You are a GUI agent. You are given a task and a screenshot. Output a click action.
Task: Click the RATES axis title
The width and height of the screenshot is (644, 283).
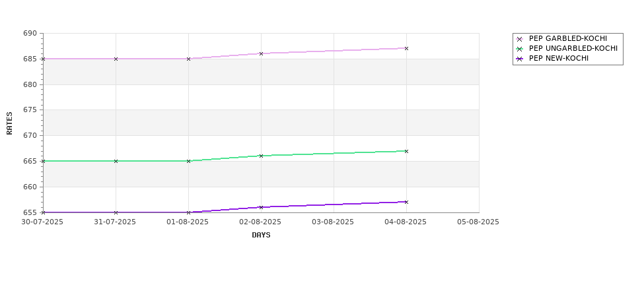click(x=10, y=123)
